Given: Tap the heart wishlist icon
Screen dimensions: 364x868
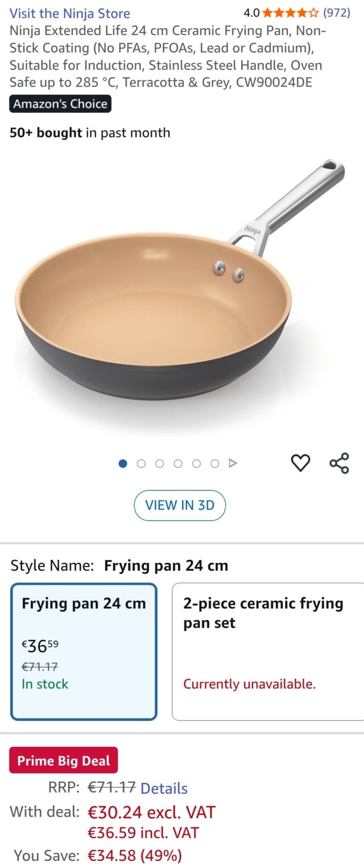Looking at the screenshot, I should 300,463.
